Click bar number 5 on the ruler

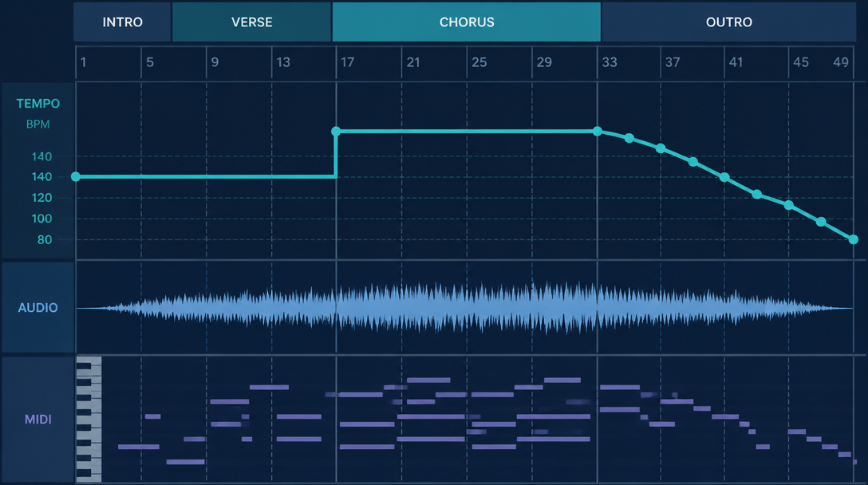pos(150,62)
